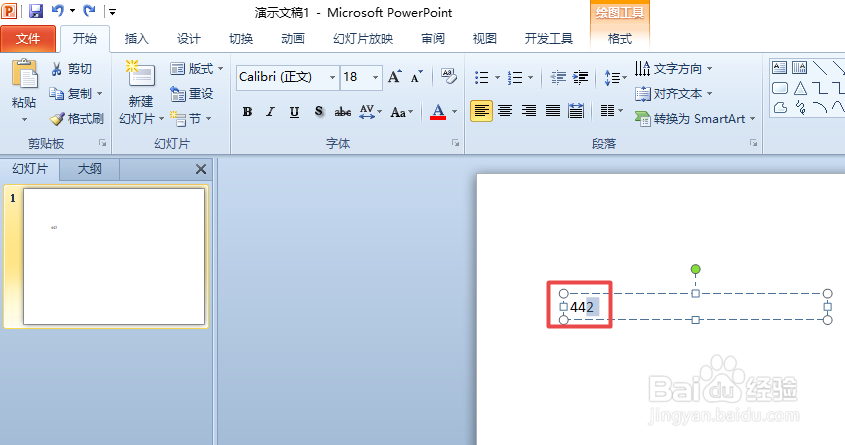This screenshot has height=445, width=845.
Task: Open the Calibri font name combo box
Action: 288,78
